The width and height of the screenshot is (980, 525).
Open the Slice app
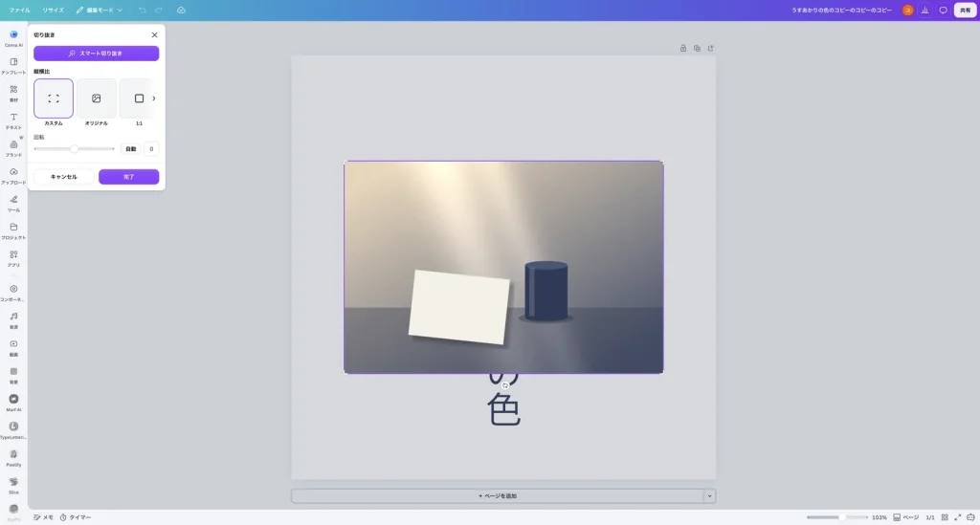[x=13, y=484]
